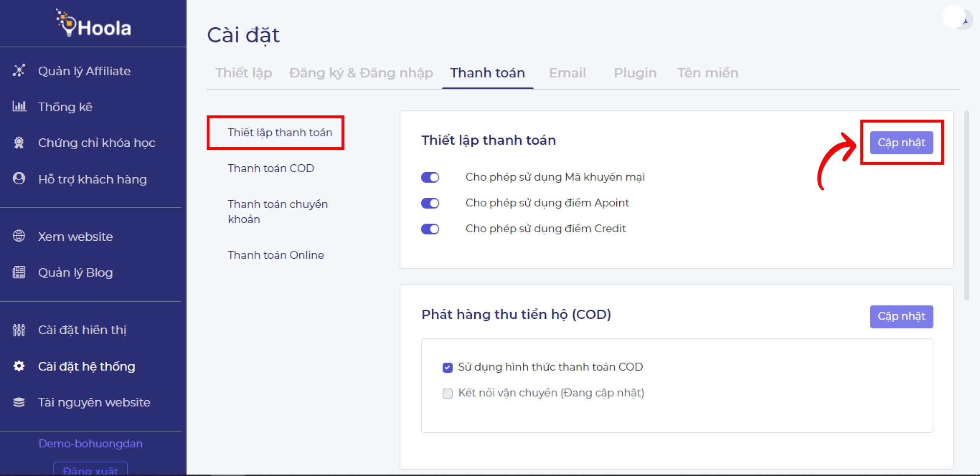980x476 pixels.
Task: Toggle the điểm Apoint switch
Action: pyautogui.click(x=430, y=203)
